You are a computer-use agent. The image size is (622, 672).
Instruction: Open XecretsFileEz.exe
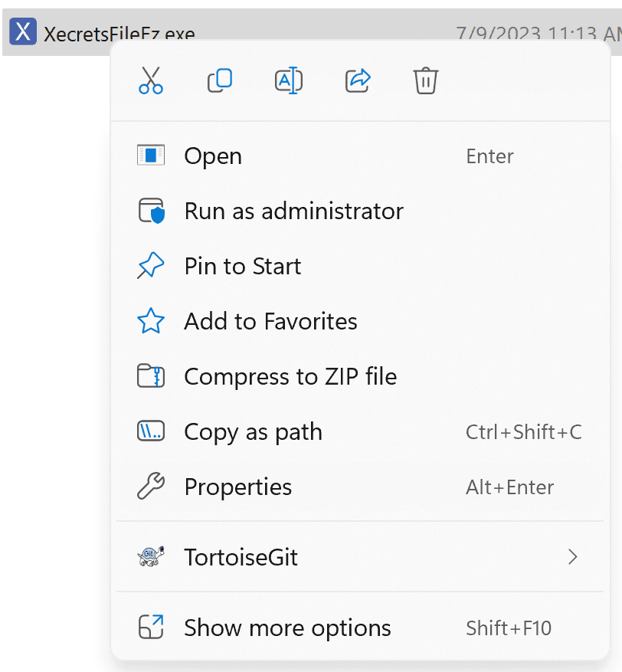tap(212, 156)
